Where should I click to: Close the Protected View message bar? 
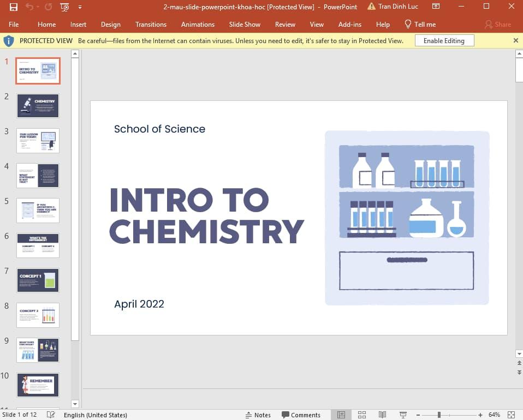click(516, 41)
